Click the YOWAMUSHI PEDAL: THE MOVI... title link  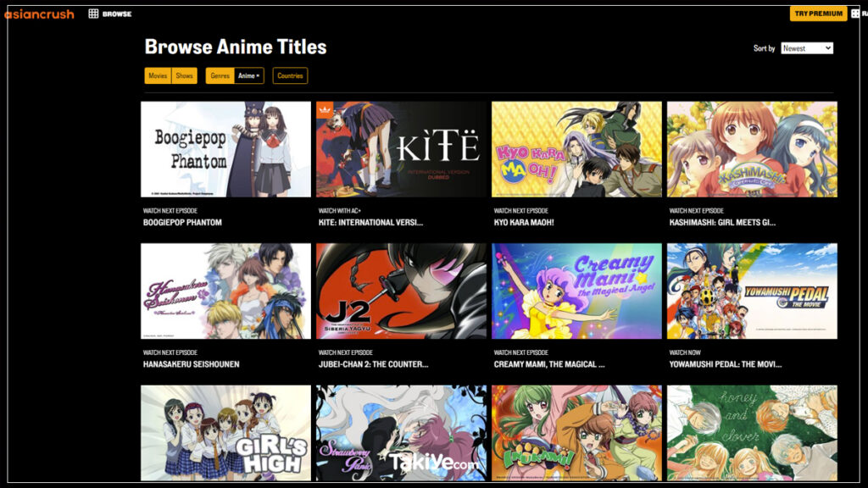click(x=726, y=364)
